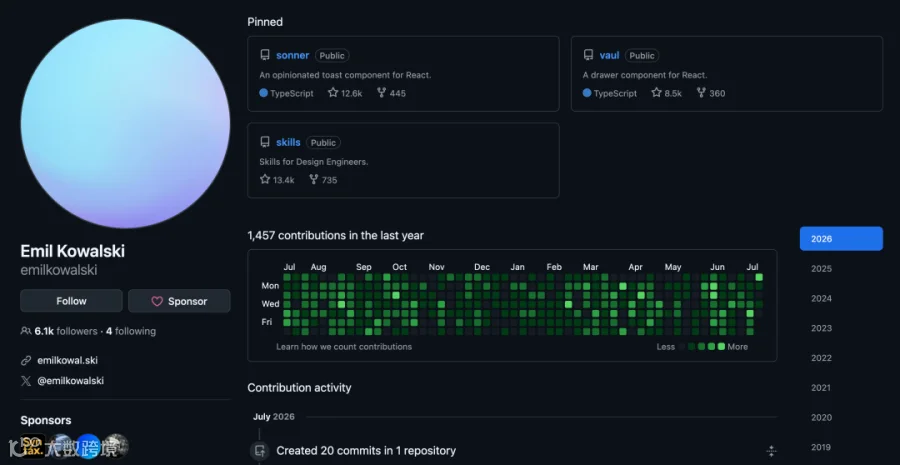
Task: Select the 2019 year filter
Action: click(821, 447)
